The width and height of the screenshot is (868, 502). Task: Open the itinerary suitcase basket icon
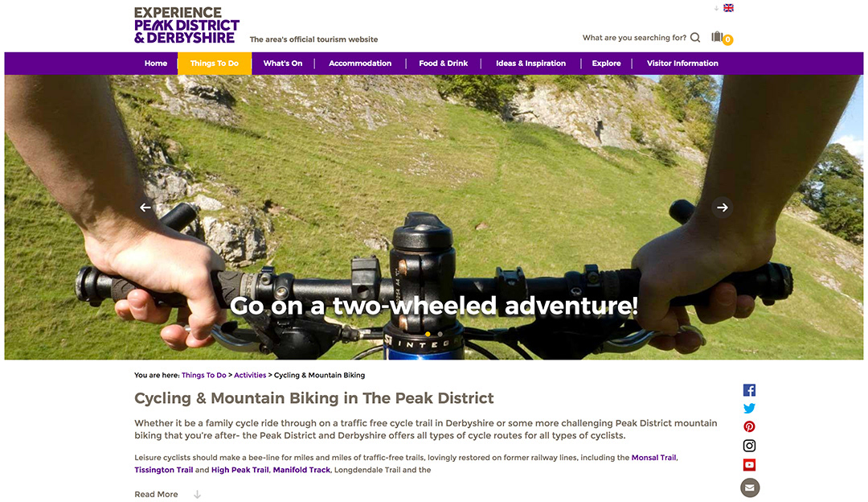click(718, 36)
